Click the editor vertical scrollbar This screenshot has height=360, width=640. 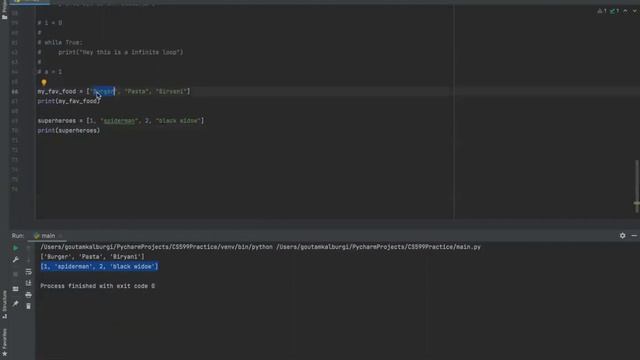(636, 186)
